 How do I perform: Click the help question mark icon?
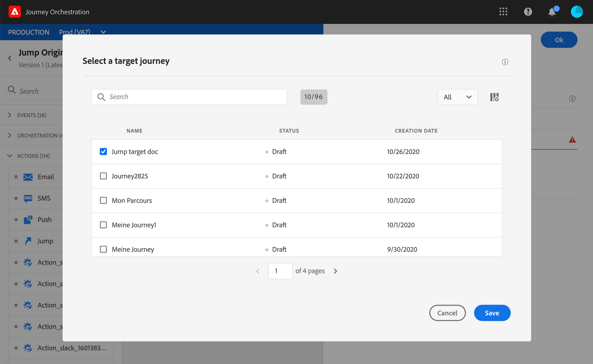528,12
